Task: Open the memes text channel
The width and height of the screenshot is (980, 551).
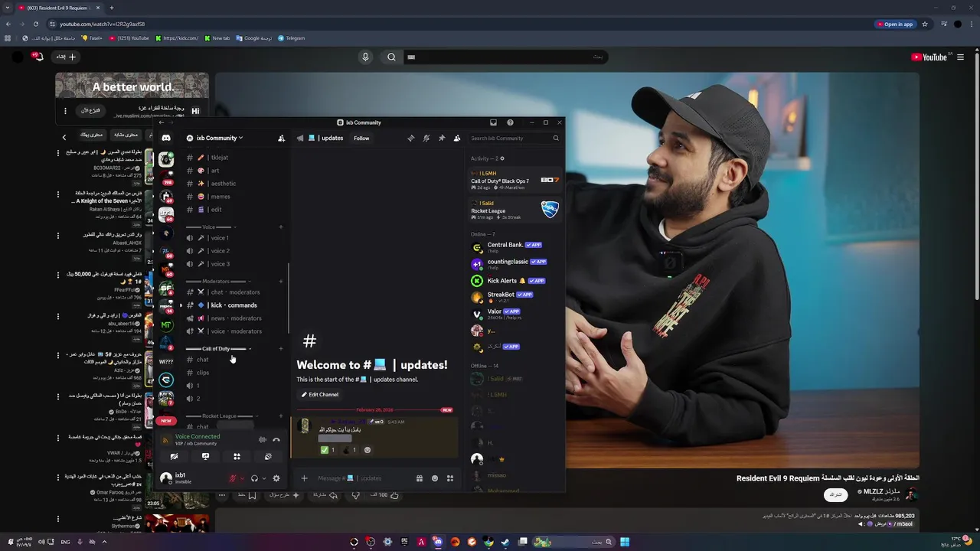Action: 234,197
